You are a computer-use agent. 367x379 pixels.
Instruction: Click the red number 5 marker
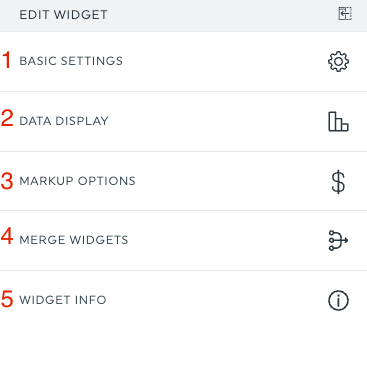pyautogui.click(x=7, y=299)
